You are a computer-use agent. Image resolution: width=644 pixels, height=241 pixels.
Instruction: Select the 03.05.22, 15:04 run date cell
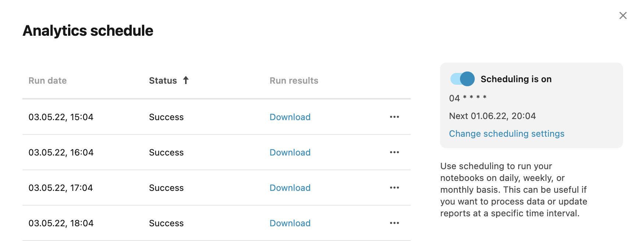61,117
